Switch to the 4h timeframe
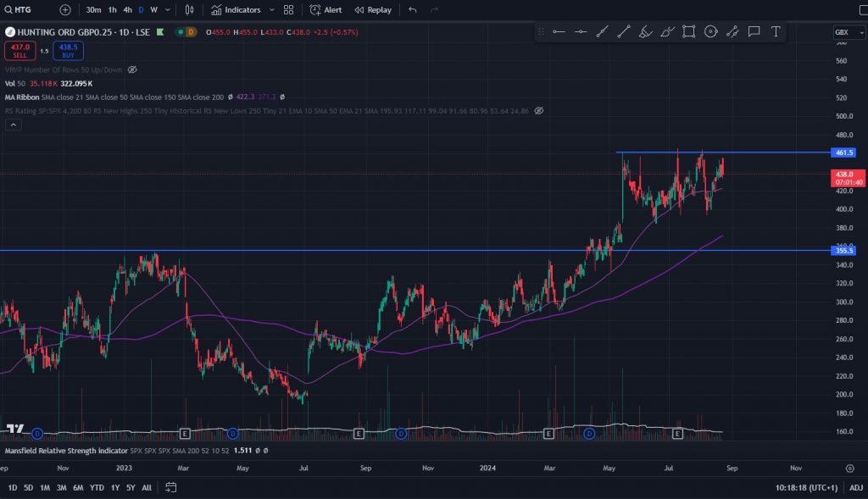Viewport: 868px width, 499px height. point(127,10)
